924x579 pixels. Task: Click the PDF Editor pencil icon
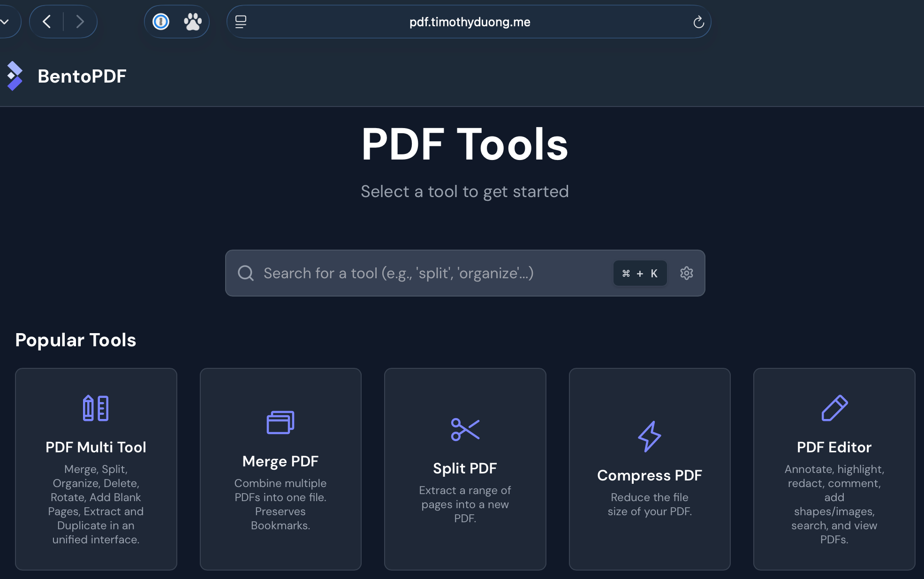834,408
